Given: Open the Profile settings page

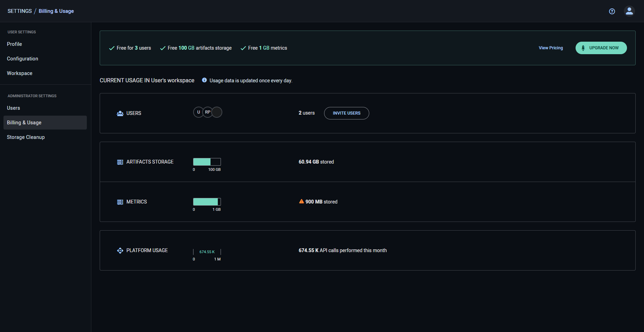Looking at the screenshot, I should coord(14,44).
